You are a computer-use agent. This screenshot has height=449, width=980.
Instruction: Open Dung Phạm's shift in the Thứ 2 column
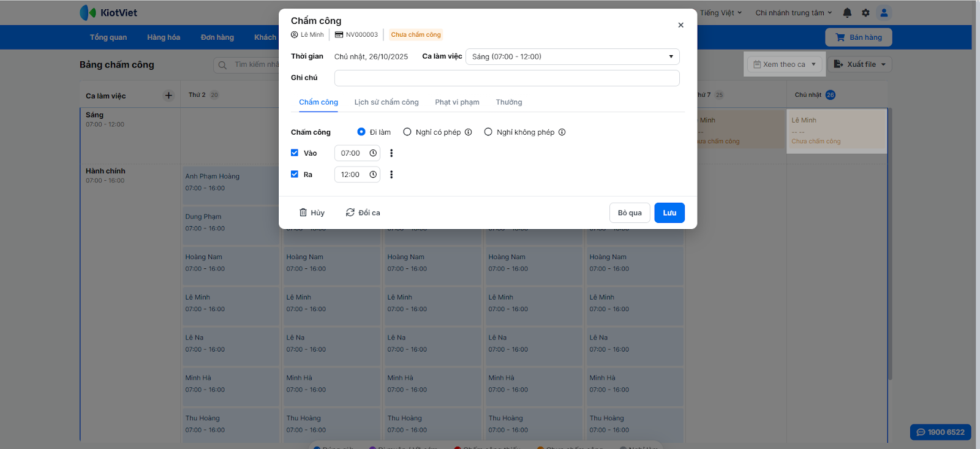(230, 225)
